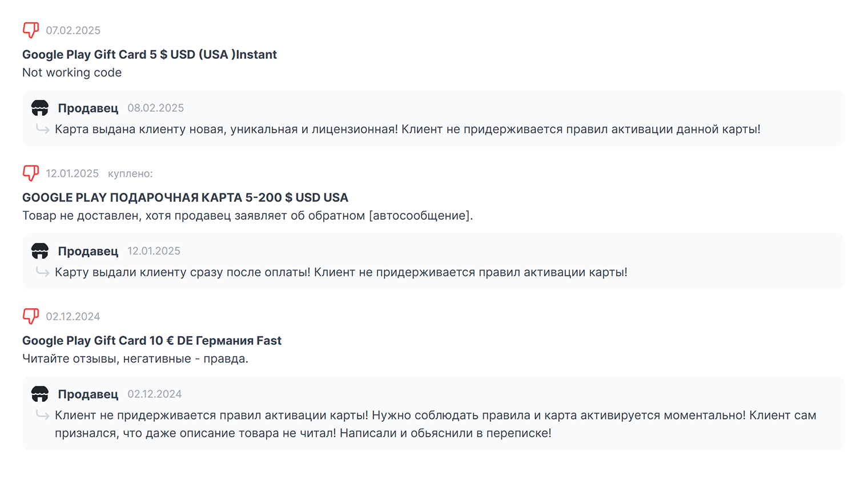The image size is (868, 484).
Task: Select the date 08.02.2025 in the seller reply
Action: click(155, 108)
